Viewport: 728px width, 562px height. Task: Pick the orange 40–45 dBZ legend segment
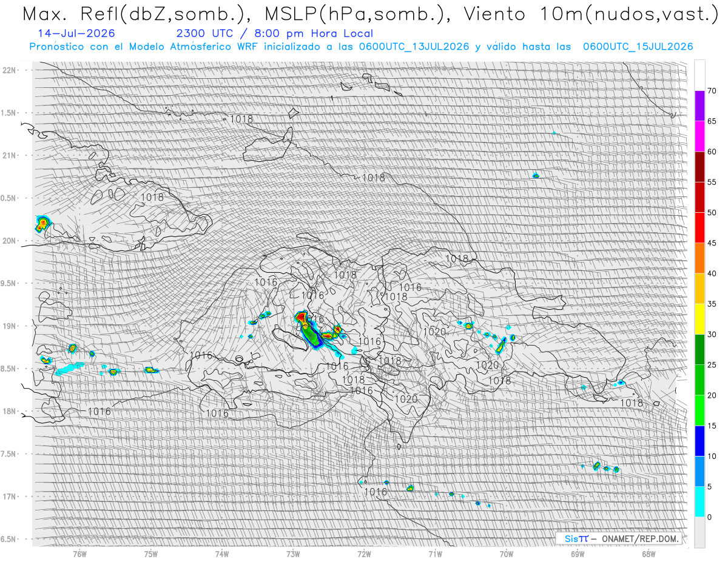coord(699,258)
